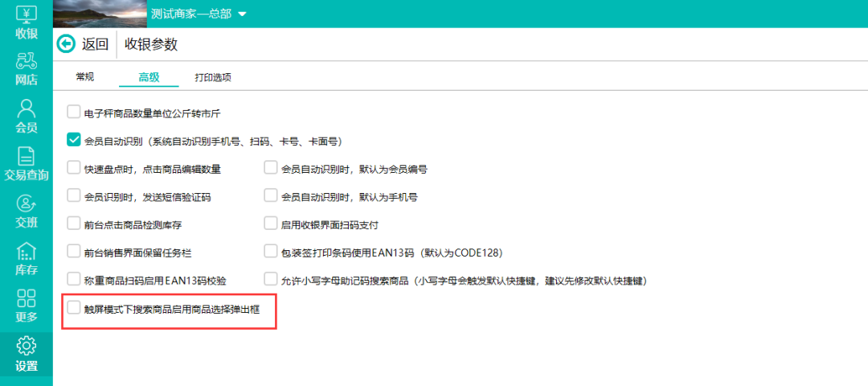
Task: Enable 启用收银界面扫码支付 checkbox
Action: (x=271, y=224)
